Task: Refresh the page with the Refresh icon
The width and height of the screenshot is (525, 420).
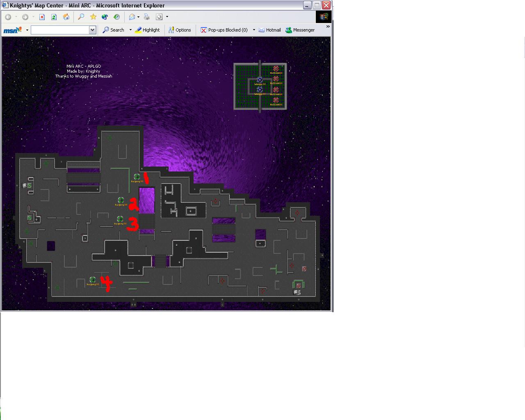Action: 54,17
